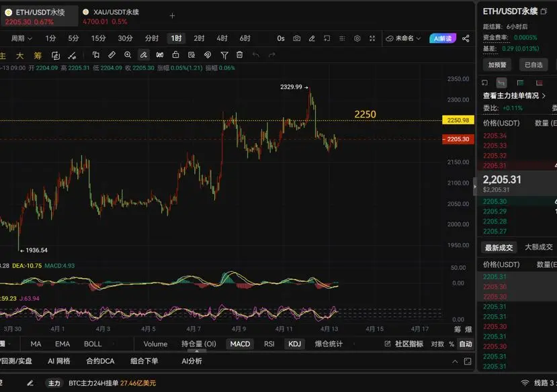Click the large 2,205.31 last price

click(502, 179)
